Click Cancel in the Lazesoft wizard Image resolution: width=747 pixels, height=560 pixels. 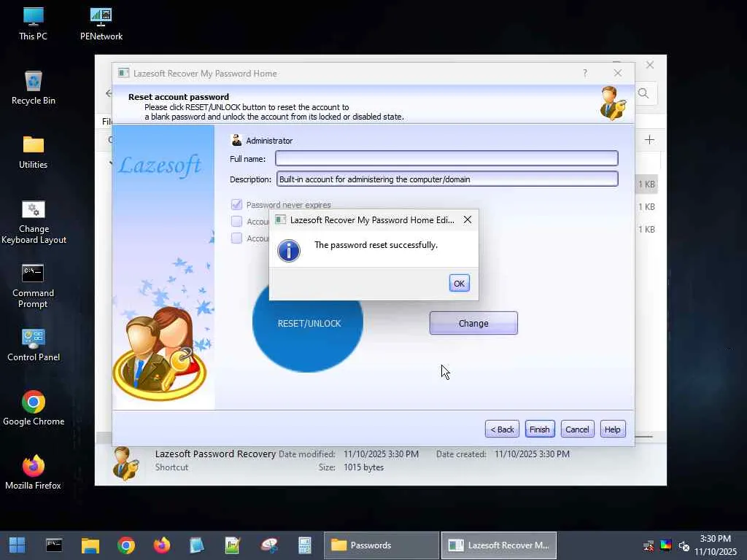tap(578, 429)
